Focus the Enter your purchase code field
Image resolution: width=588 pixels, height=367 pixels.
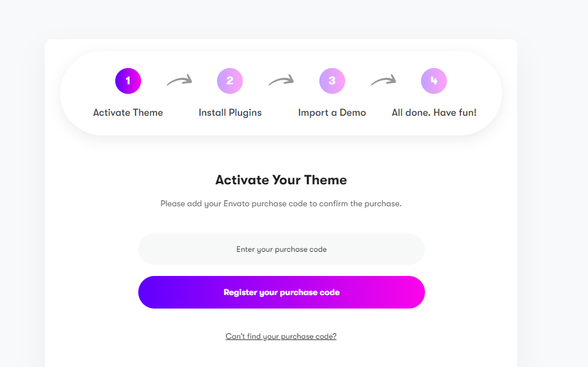click(x=281, y=249)
